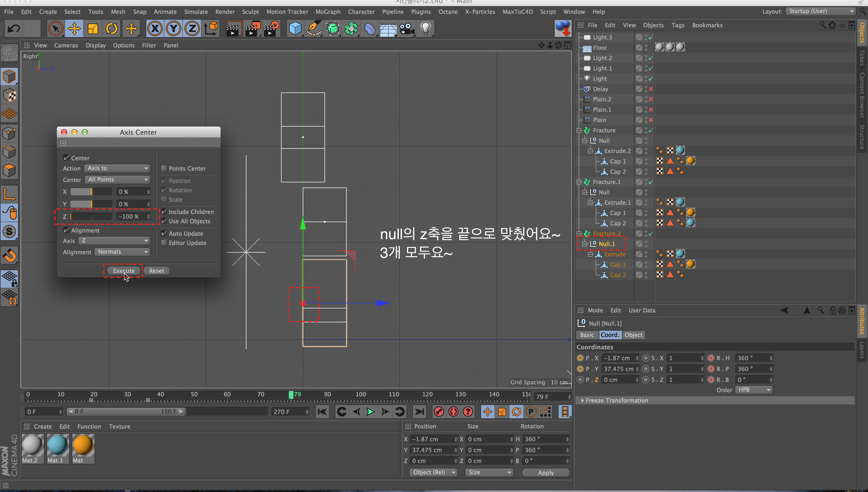Image resolution: width=868 pixels, height=492 pixels.
Task: Toggle Auto Update checkbox
Action: 164,233
